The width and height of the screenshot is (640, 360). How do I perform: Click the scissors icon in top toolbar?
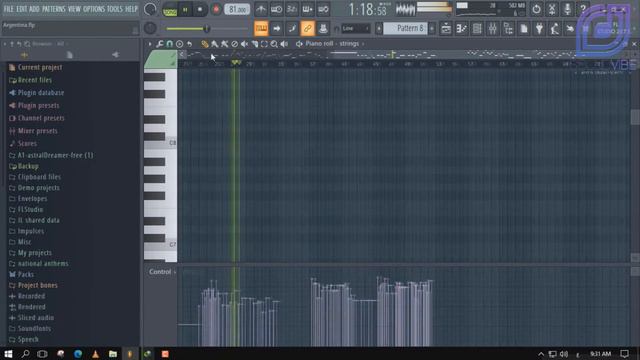coord(552,9)
